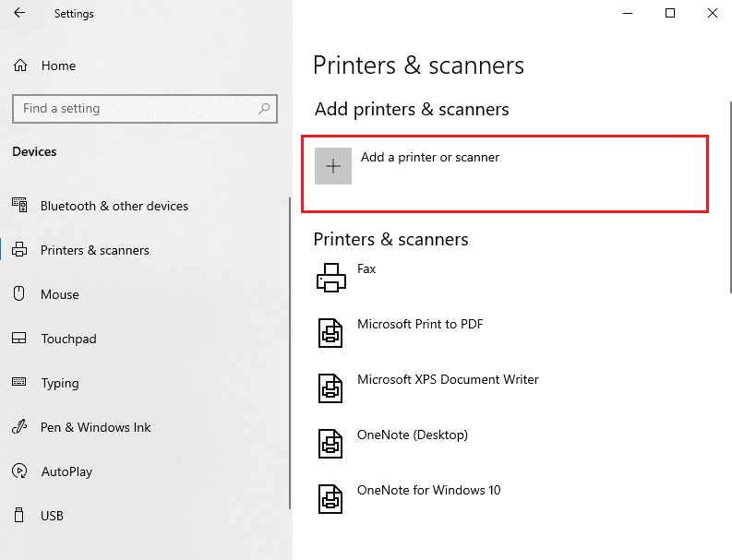Maximize the Settings window
Image resolution: width=732 pixels, height=560 pixels.
[670, 13]
